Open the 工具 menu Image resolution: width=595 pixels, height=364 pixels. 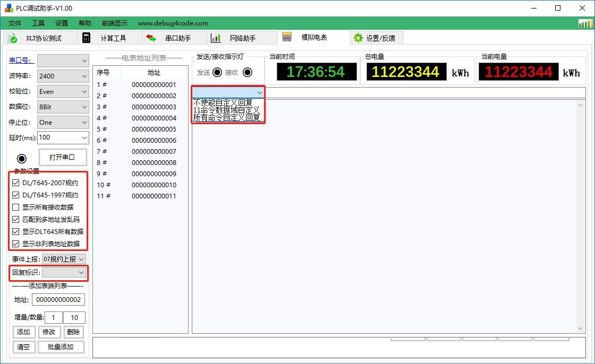pyautogui.click(x=38, y=23)
